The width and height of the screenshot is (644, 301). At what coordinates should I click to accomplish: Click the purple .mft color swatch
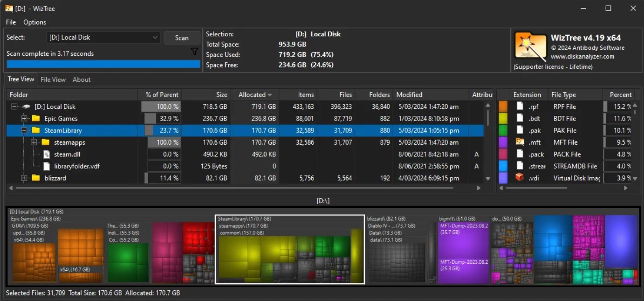pyautogui.click(x=503, y=142)
